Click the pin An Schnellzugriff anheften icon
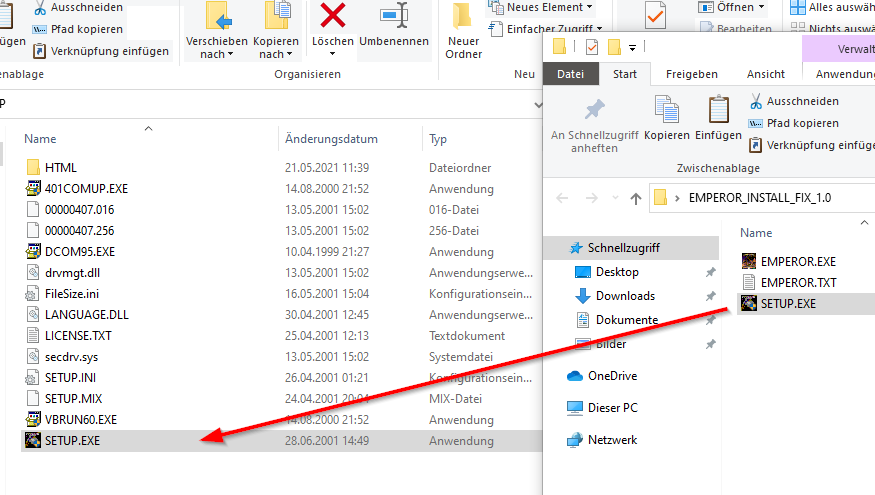Image resolution: width=875 pixels, height=495 pixels. click(594, 109)
